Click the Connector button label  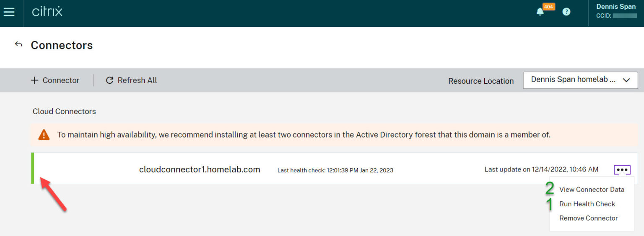click(x=61, y=80)
